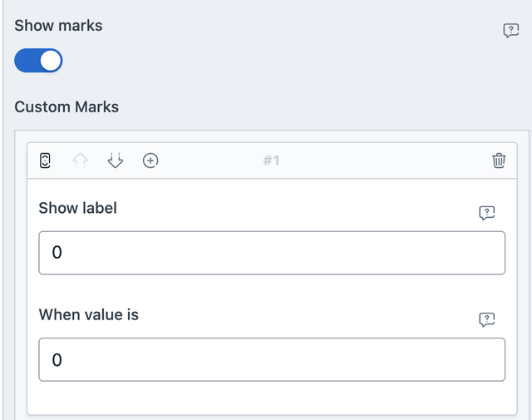Collapse custom mark item #1
This screenshot has width=532, height=420.
pyautogui.click(x=46, y=161)
